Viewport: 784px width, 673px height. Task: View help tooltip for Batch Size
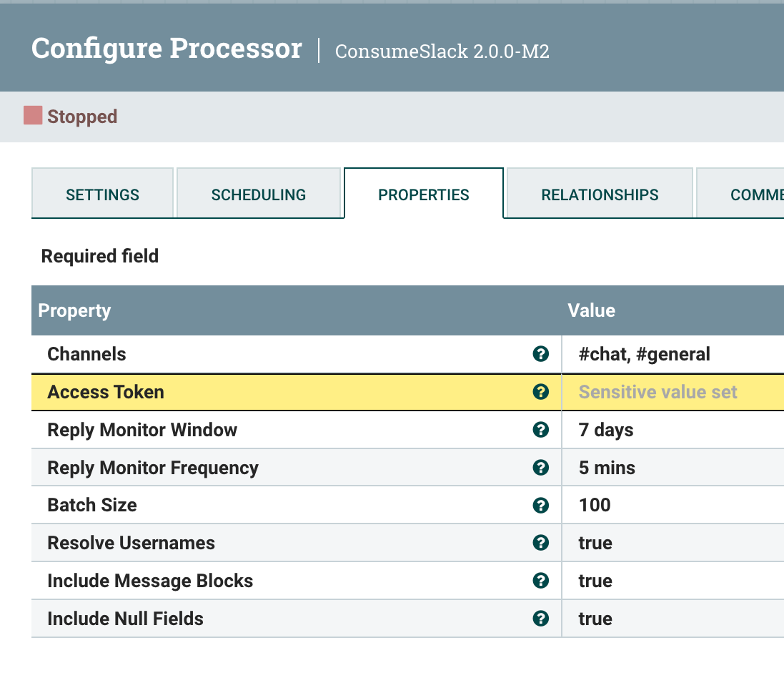[540, 506]
